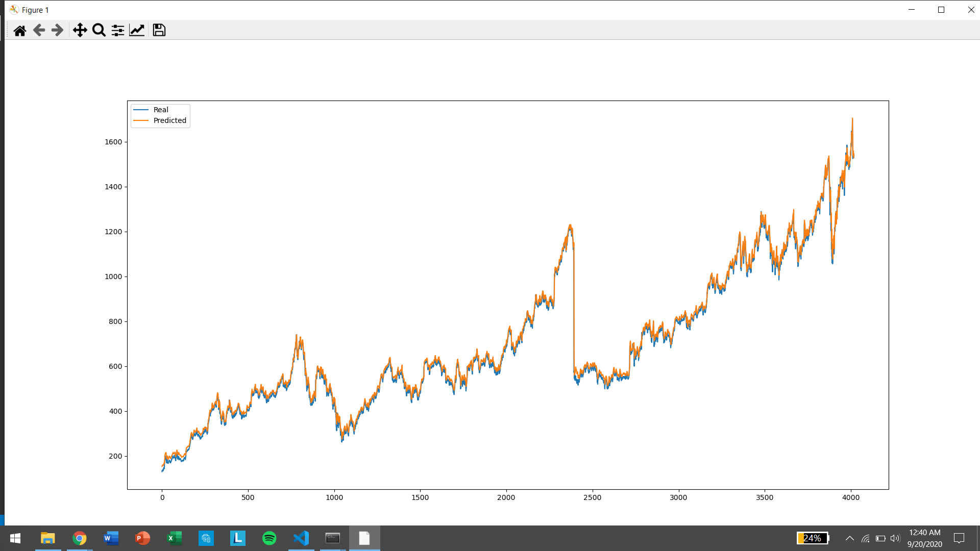
Task: Click the Predicted legend entry
Action: tap(169, 120)
